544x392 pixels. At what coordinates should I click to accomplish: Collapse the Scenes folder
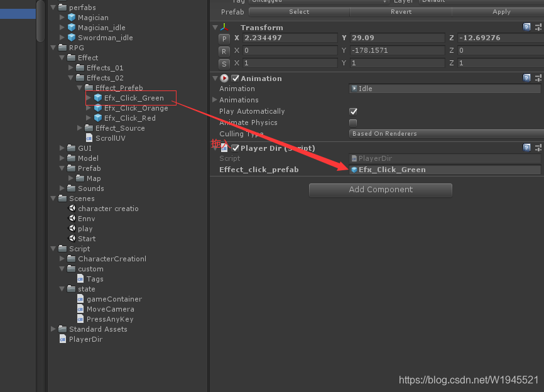53,199
